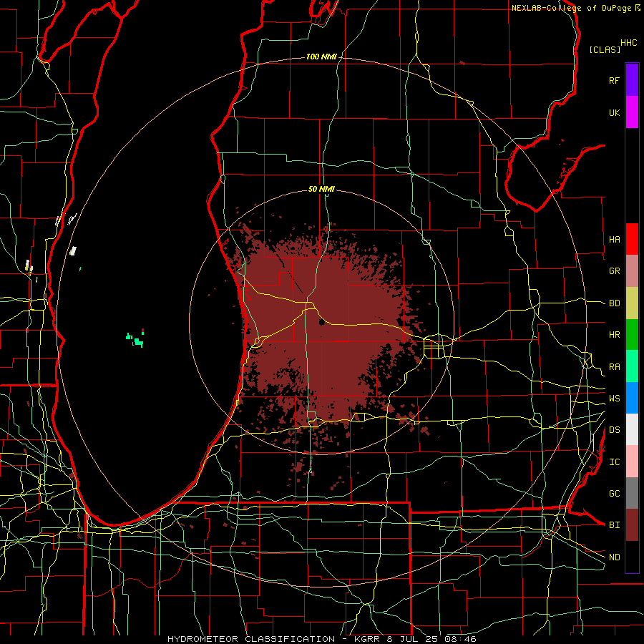Click the "NEXLAB-College of DuPage" header text
The image size is (644, 644).
coord(571,8)
